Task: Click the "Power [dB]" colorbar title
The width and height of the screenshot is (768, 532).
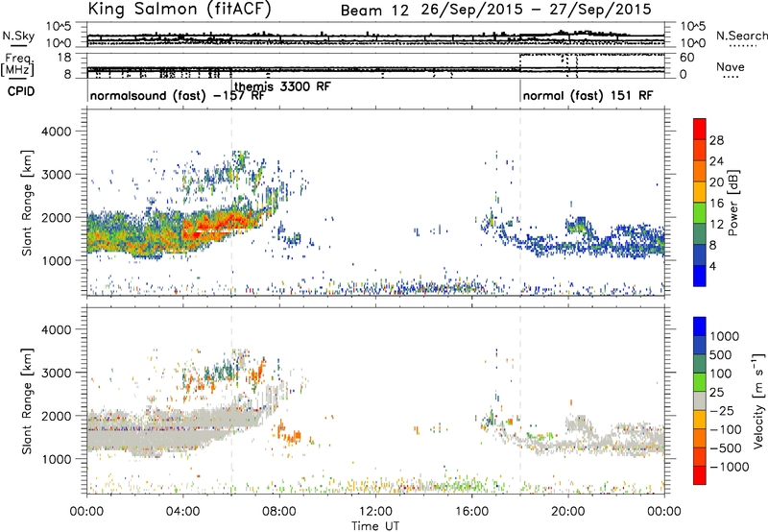Action: click(x=732, y=203)
